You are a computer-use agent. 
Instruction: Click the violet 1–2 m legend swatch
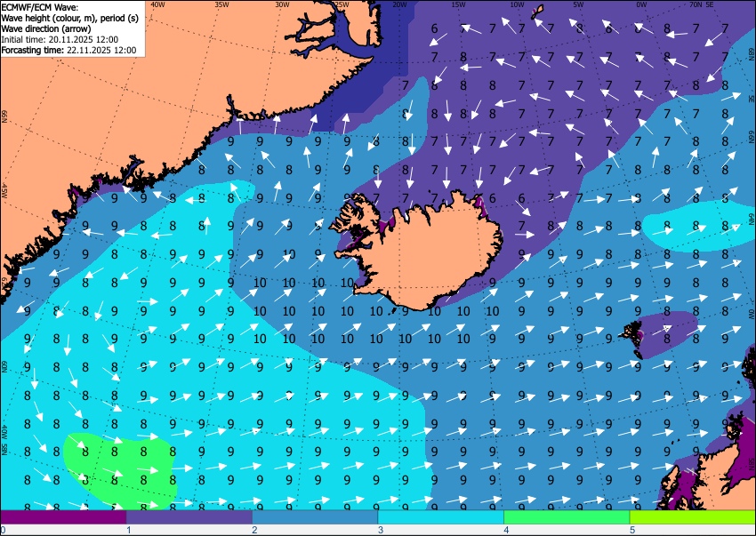[x=189, y=517]
